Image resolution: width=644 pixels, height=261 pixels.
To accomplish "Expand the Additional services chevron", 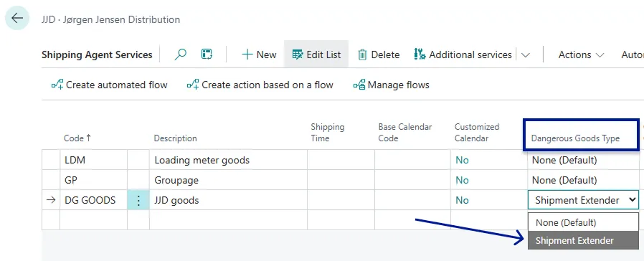I will [525, 55].
